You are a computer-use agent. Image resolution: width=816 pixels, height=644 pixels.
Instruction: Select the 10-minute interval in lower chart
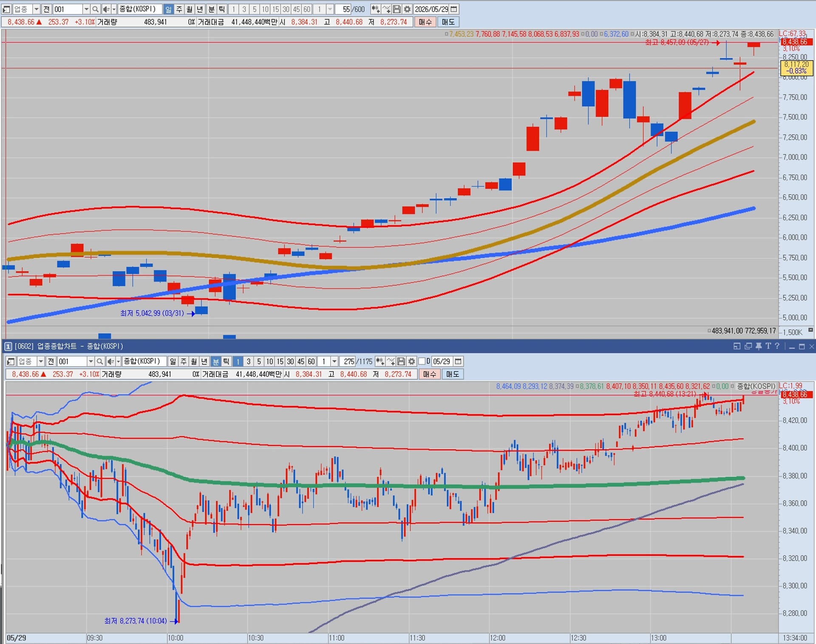click(269, 362)
